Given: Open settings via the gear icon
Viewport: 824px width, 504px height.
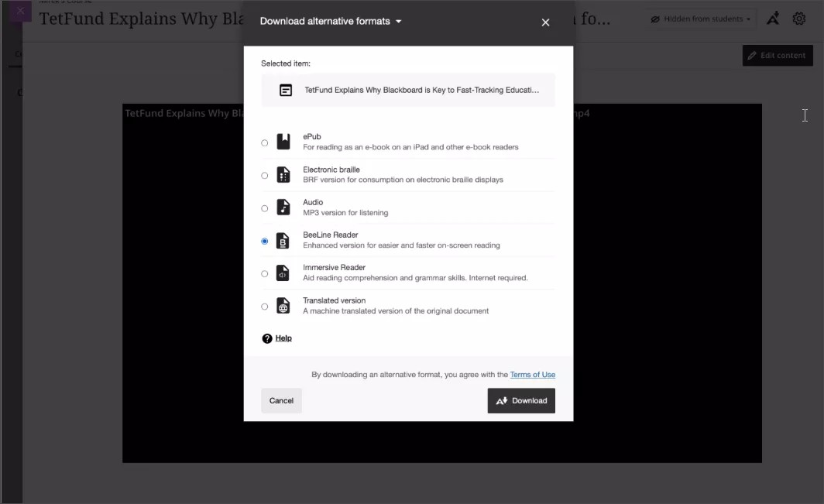Looking at the screenshot, I should coord(799,19).
